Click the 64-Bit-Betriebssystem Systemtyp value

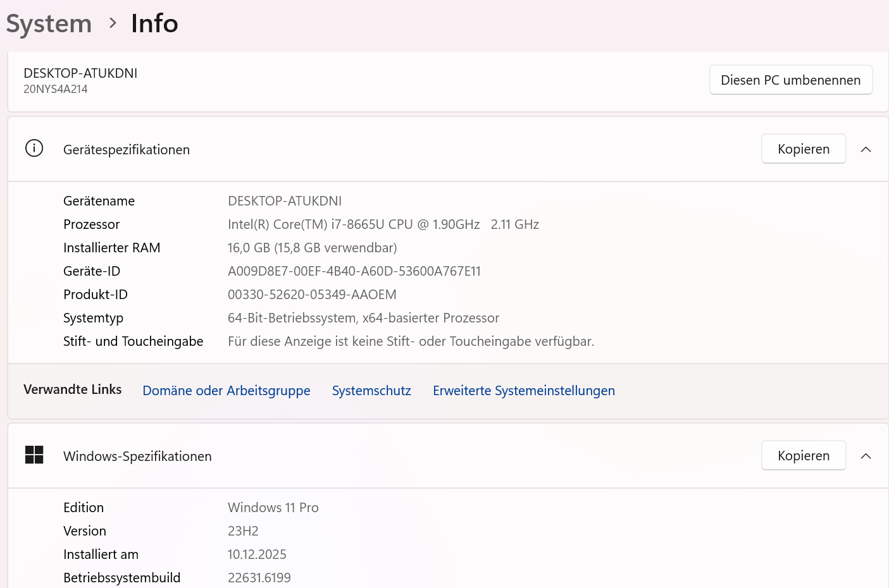click(363, 318)
